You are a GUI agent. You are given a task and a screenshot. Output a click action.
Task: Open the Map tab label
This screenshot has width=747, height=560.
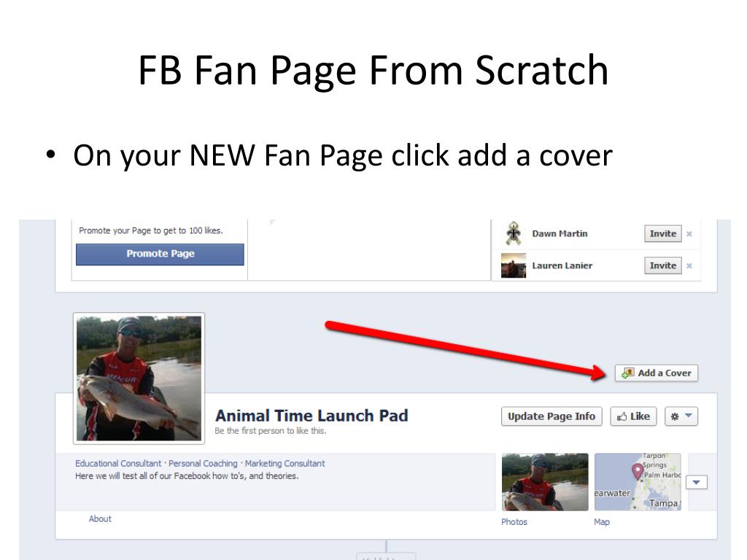click(602, 522)
